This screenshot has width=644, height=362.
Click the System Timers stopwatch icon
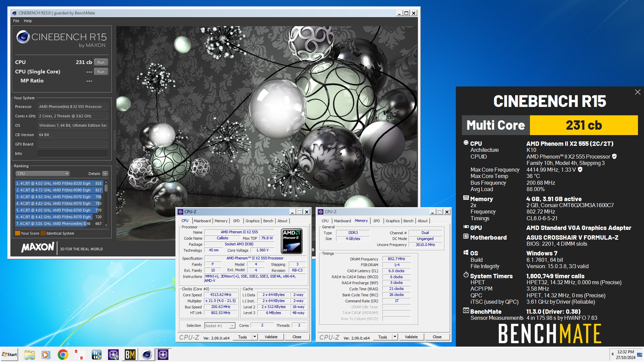[x=466, y=275]
